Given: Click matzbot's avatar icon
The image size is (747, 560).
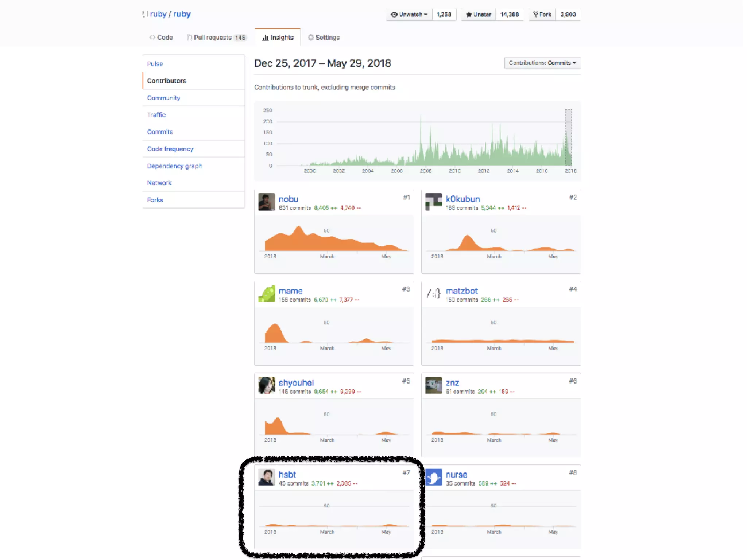Looking at the screenshot, I should (x=433, y=293).
